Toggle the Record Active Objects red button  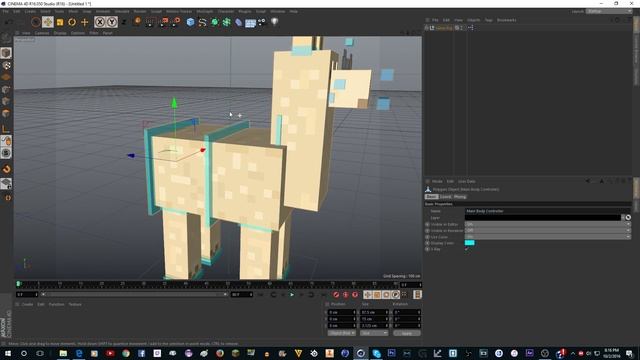pyautogui.click(x=336, y=294)
